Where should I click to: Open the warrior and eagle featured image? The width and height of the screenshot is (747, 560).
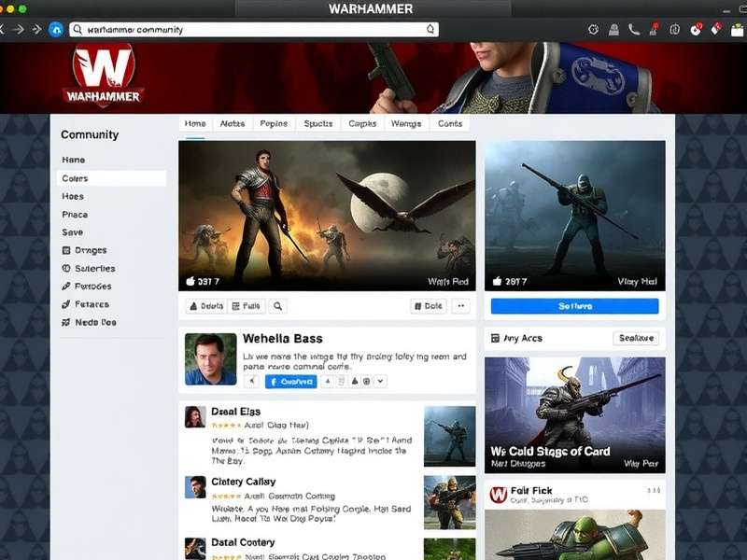[x=327, y=216]
